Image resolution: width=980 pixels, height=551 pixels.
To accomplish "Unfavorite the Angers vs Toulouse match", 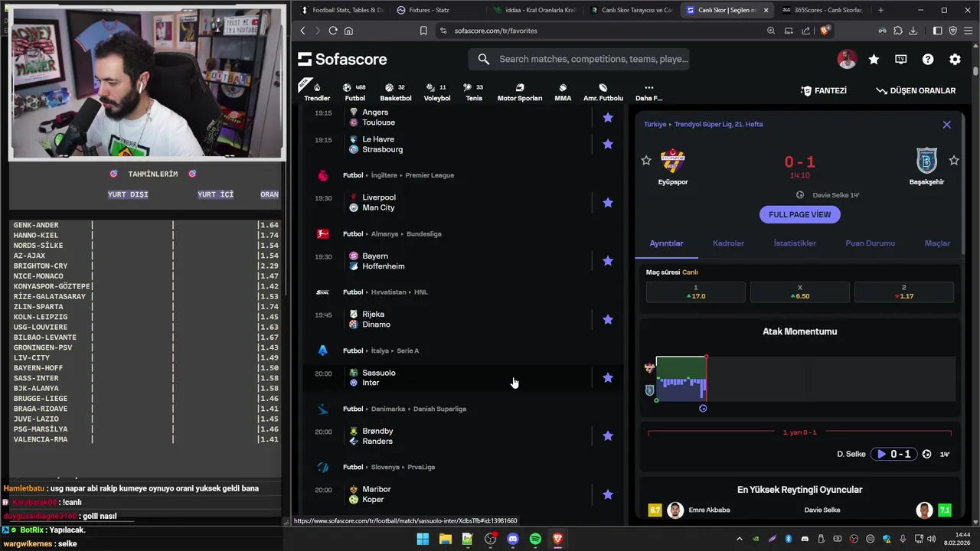I will [x=608, y=117].
